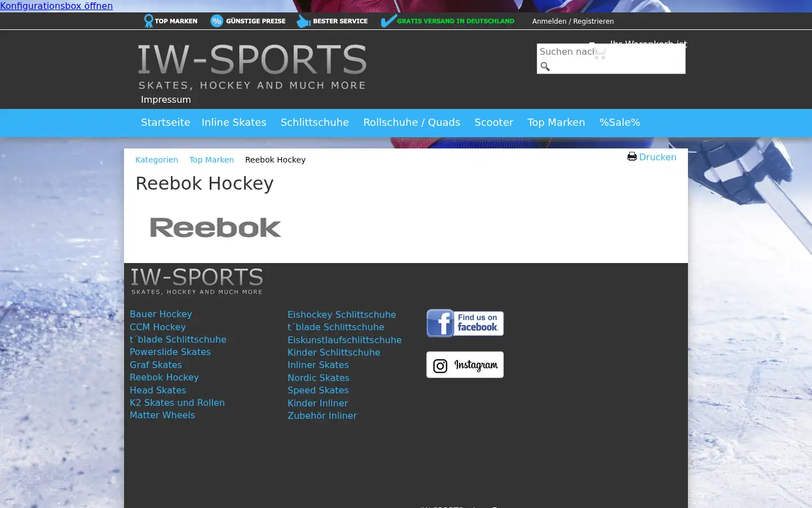Open Top Marken in navigation bar
The height and width of the screenshot is (508, 812).
(556, 122)
